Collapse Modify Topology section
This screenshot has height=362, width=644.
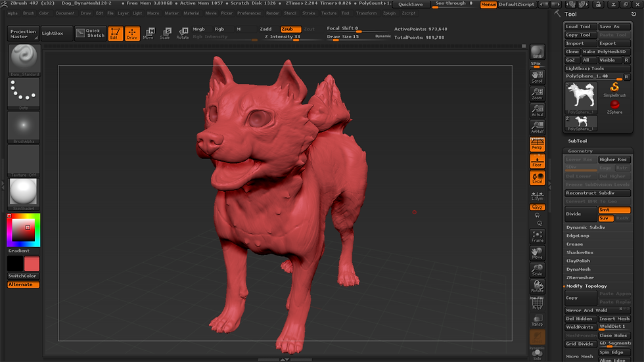point(586,286)
